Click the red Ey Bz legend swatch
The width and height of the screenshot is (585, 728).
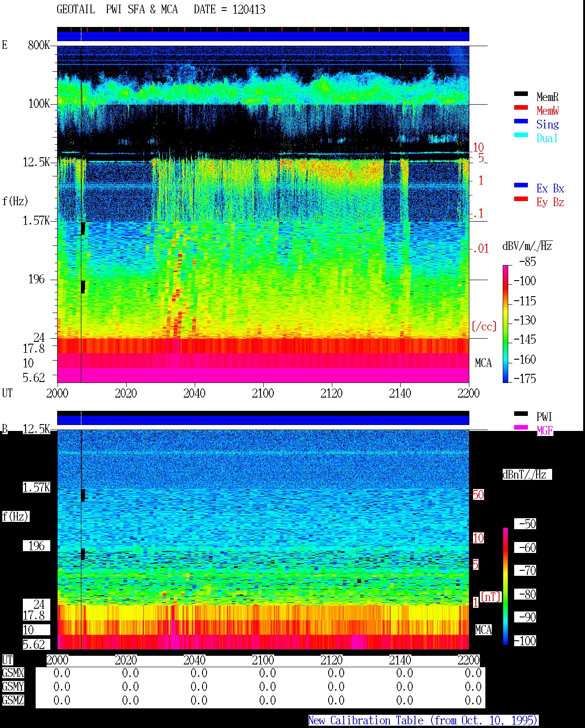521,199
